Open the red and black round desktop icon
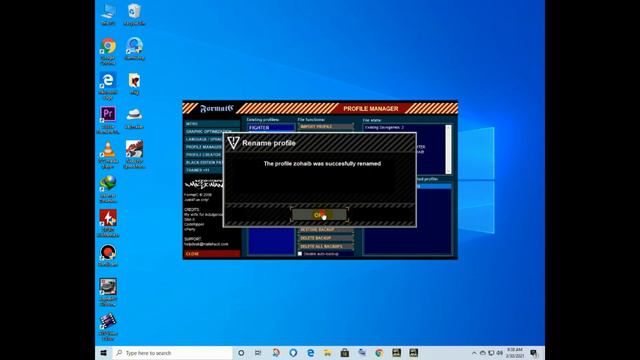The width and height of the screenshot is (640, 360). (x=108, y=256)
